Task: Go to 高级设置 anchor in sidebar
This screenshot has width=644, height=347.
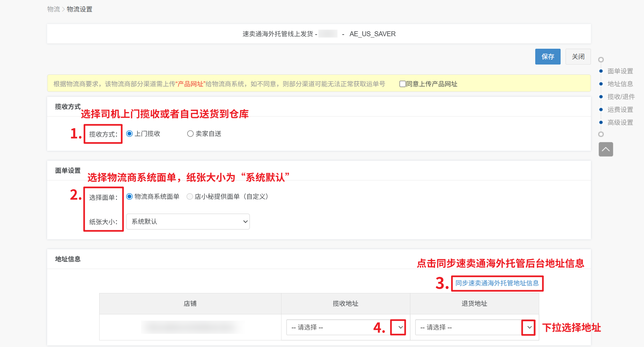Action: click(620, 122)
